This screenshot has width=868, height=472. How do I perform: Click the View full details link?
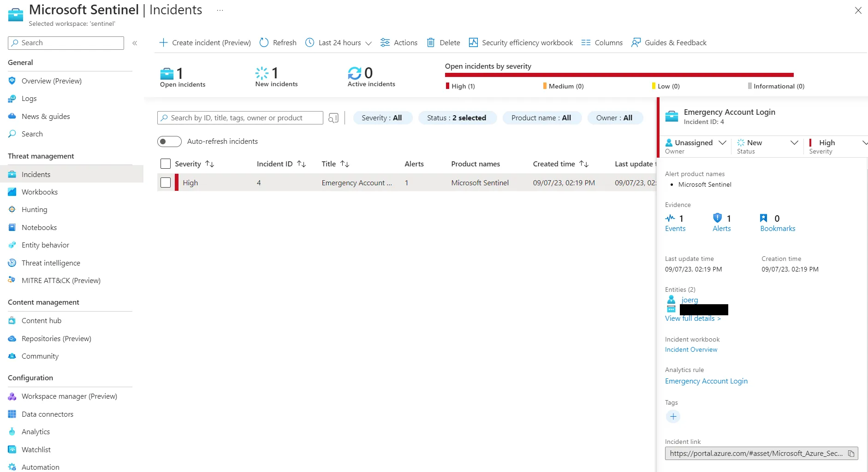click(692, 319)
